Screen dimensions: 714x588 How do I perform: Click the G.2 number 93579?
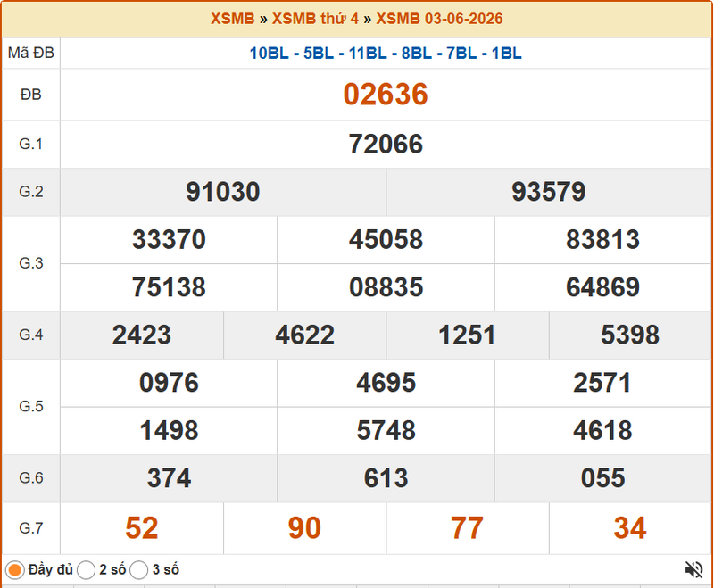coord(548,192)
